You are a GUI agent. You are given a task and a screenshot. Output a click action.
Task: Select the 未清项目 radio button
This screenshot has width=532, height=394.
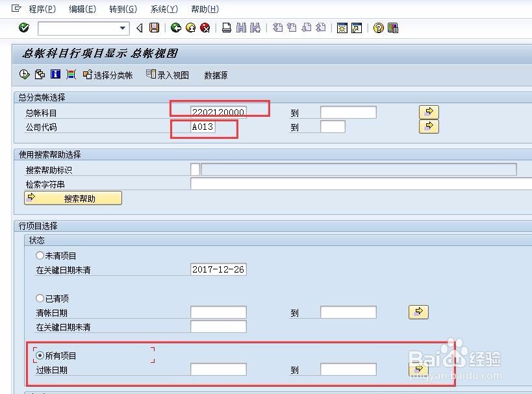tap(40, 254)
